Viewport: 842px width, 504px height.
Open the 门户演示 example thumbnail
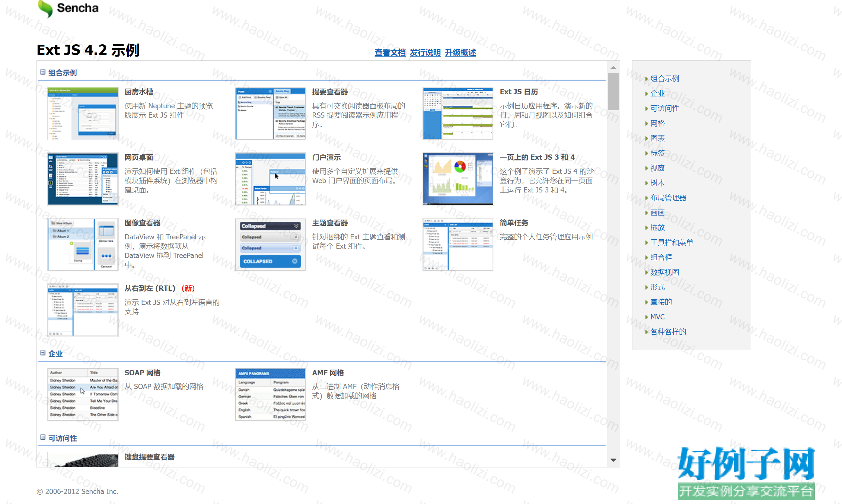(x=270, y=179)
